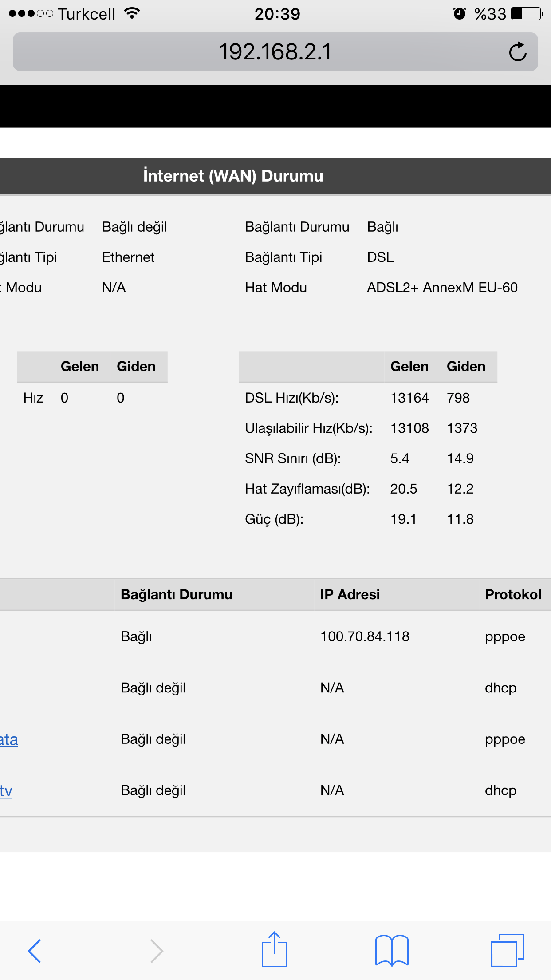Open the partially visible 'tv' link
The image size is (551, 980).
(6, 790)
